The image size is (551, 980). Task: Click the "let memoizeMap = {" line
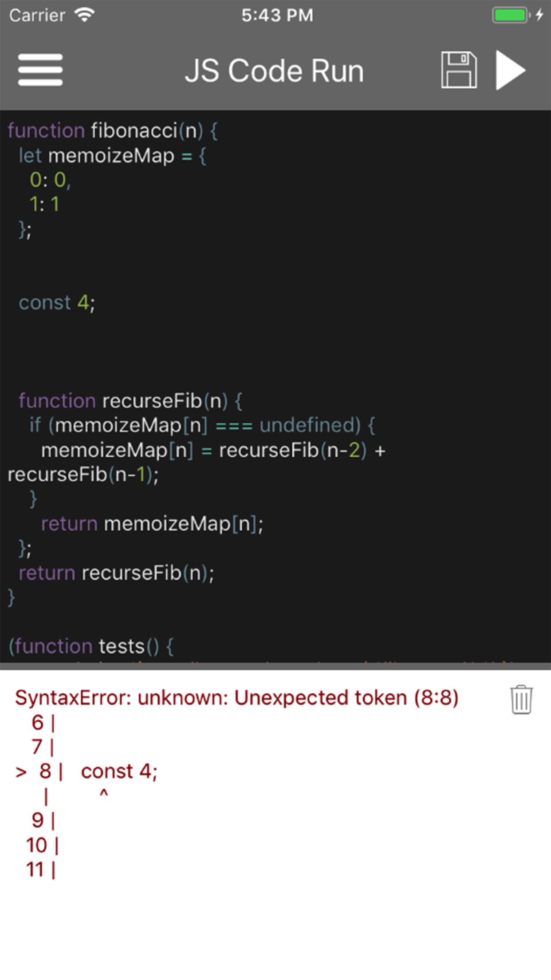tap(112, 156)
